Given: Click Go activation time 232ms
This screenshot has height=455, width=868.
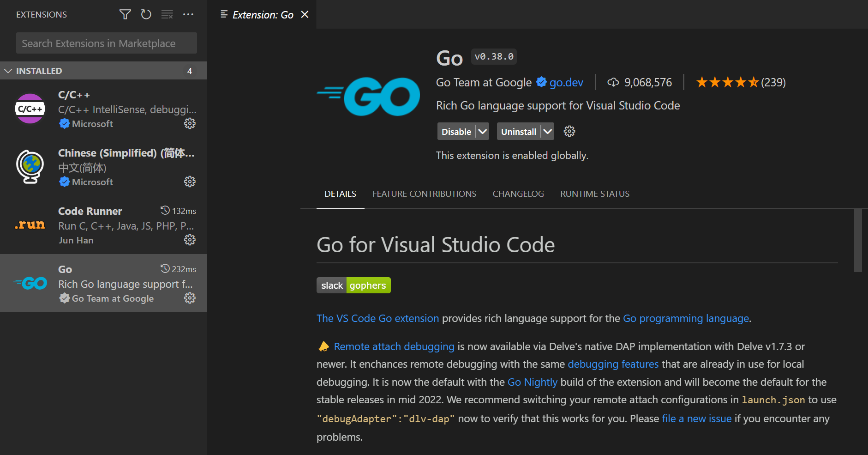Looking at the screenshot, I should pos(178,269).
